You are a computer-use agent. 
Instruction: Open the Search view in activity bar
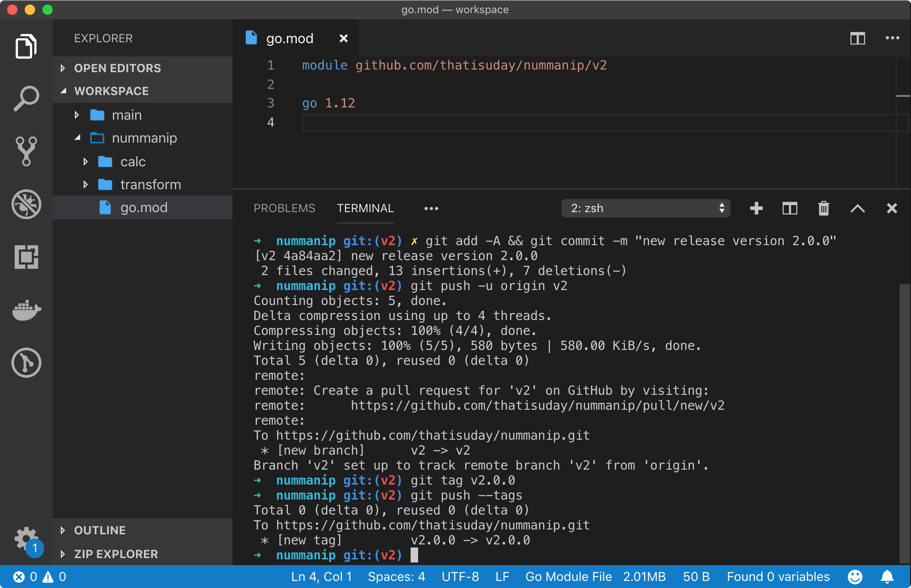[x=26, y=98]
